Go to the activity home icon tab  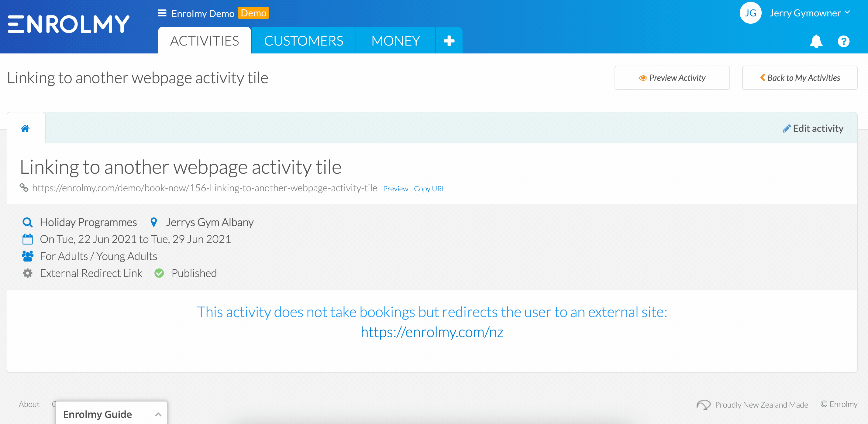pos(25,128)
